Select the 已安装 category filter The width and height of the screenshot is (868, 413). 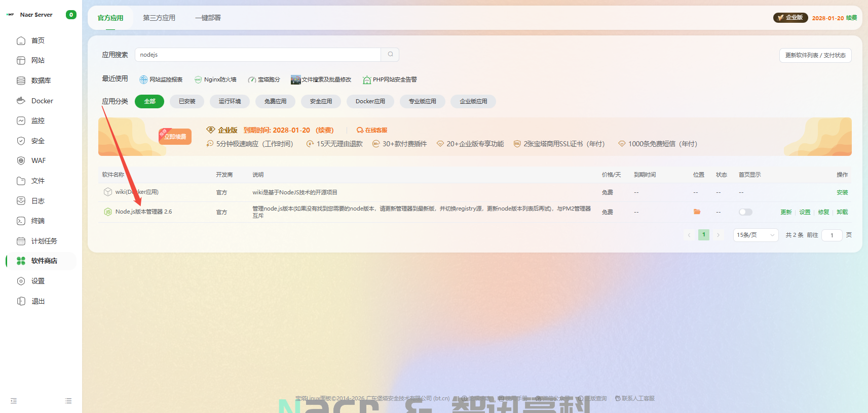(x=186, y=101)
